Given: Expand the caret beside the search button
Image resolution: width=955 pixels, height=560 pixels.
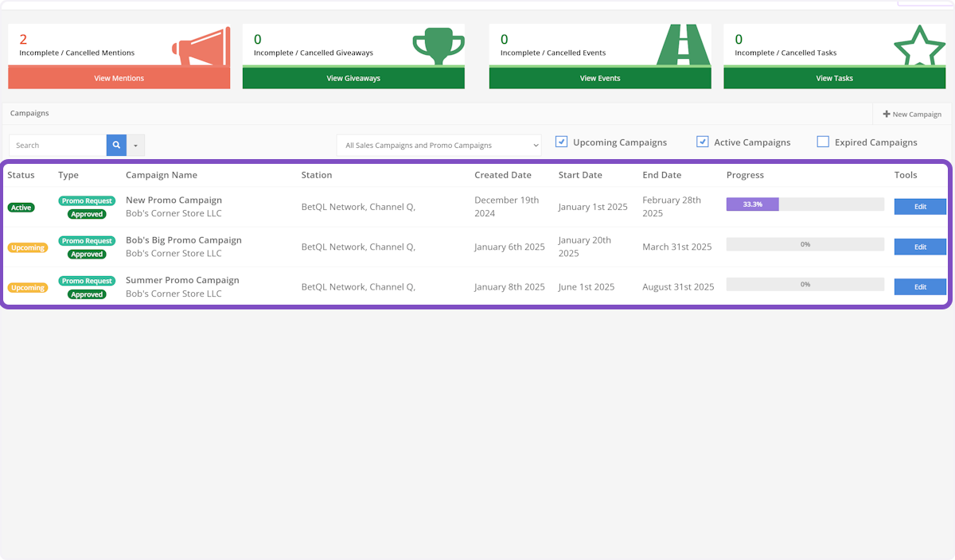Looking at the screenshot, I should tap(134, 146).
